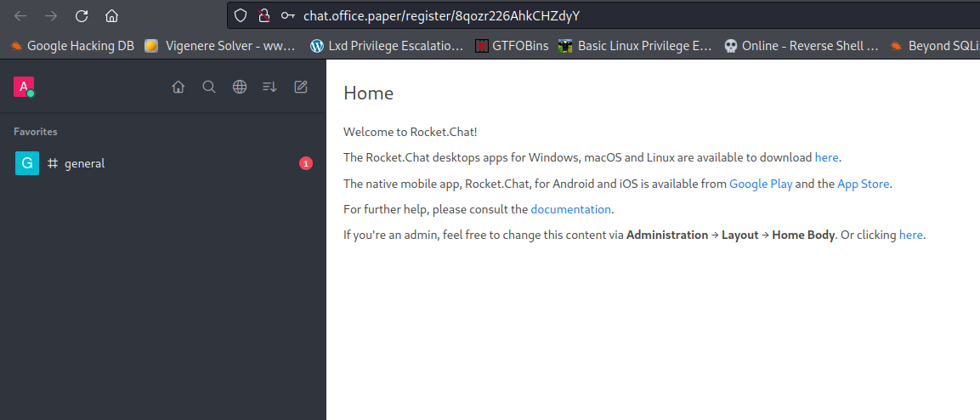Click the shield tracking protection icon
Image resolution: width=980 pixels, height=420 pixels.
pyautogui.click(x=241, y=15)
